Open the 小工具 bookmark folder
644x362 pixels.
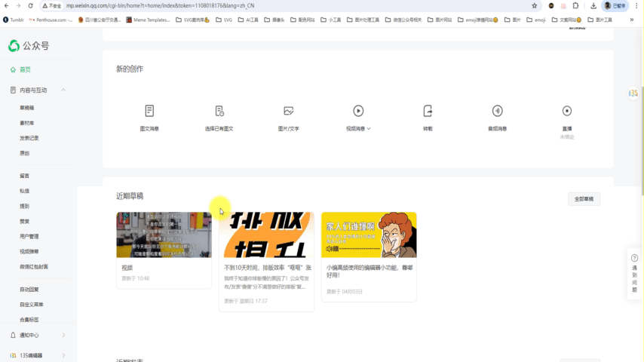[x=330, y=20]
